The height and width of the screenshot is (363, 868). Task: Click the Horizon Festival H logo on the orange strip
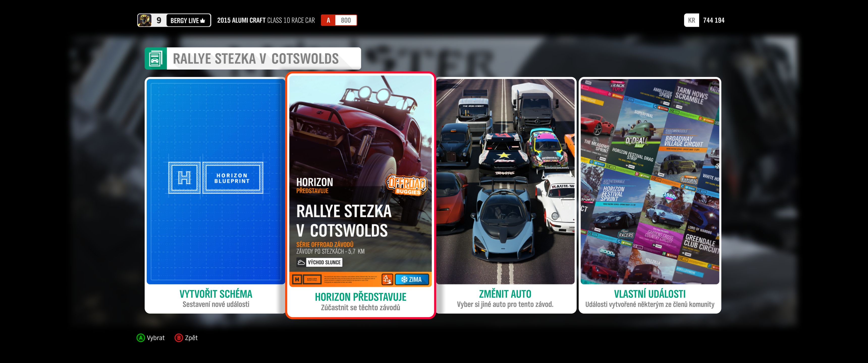click(x=297, y=280)
